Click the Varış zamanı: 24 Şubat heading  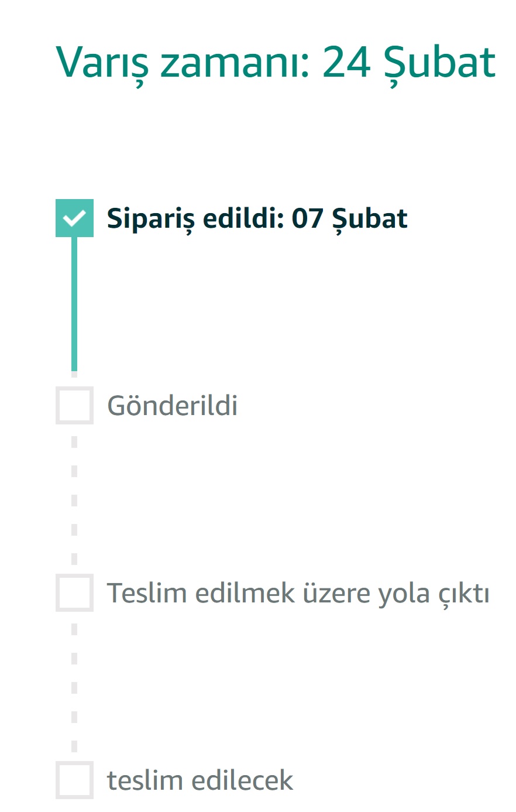pos(276,63)
